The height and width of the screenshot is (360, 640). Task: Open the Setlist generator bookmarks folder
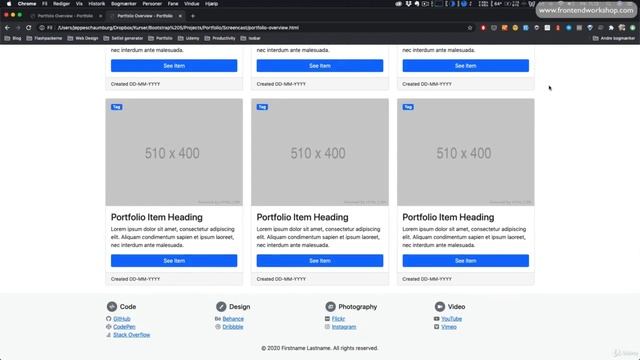[x=123, y=38]
